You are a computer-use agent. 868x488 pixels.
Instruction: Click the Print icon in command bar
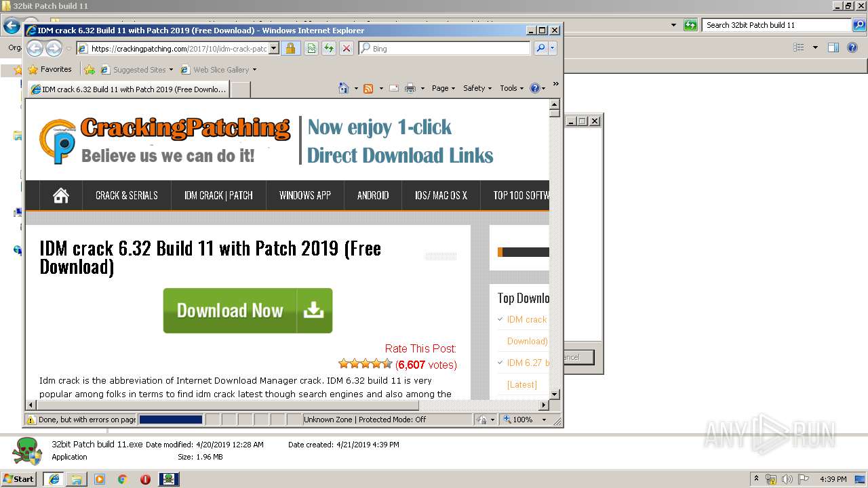point(410,88)
